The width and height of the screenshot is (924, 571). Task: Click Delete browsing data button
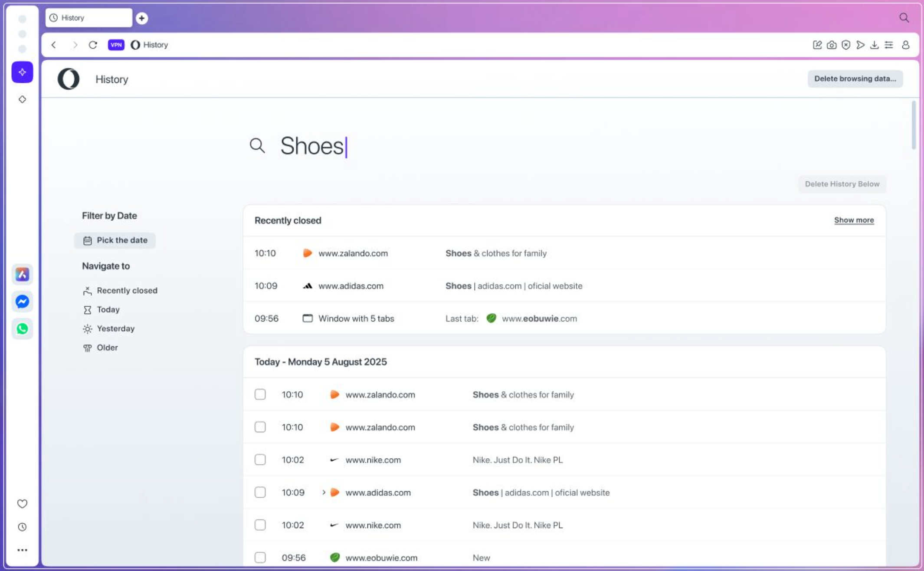855,79
